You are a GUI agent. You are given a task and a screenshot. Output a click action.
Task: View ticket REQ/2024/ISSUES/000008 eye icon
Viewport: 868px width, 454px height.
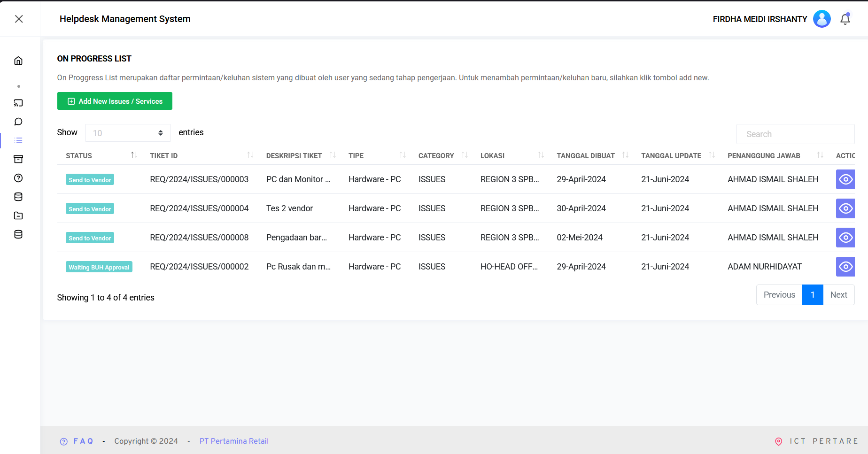(x=845, y=238)
